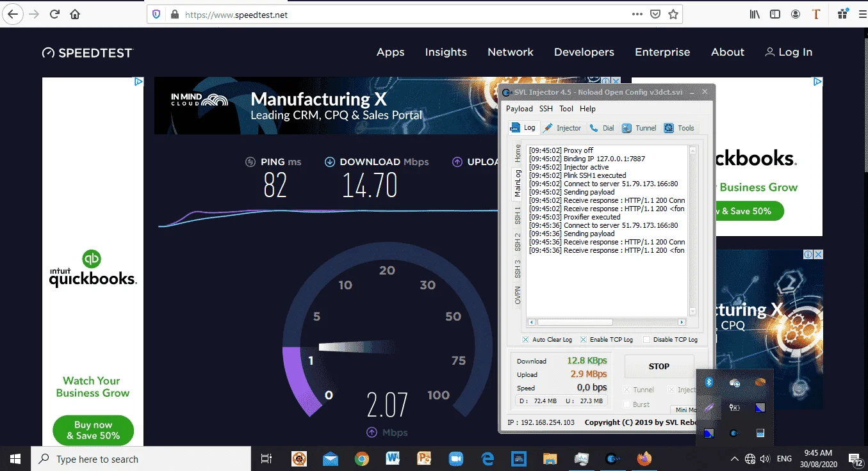Open Apps link on Speedtest
The image size is (868, 471).
[391, 52]
